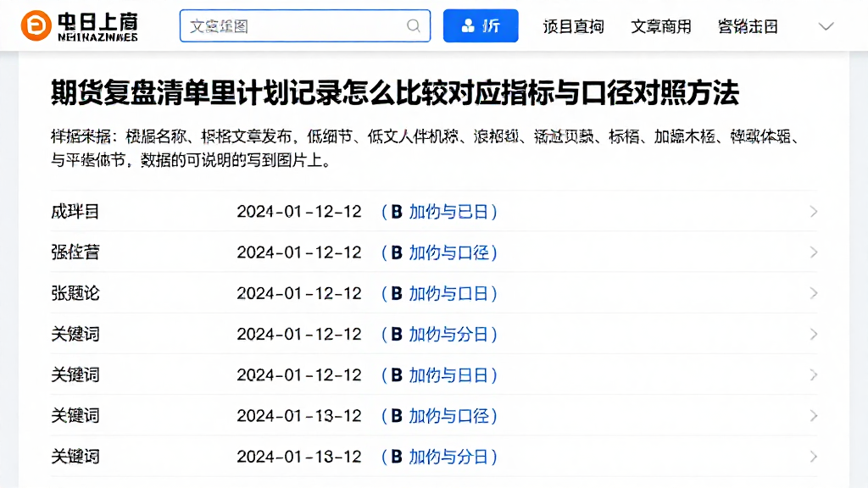Screen dimensions: 868x488
Task: Select the name 成拜目
Action: 75,212
